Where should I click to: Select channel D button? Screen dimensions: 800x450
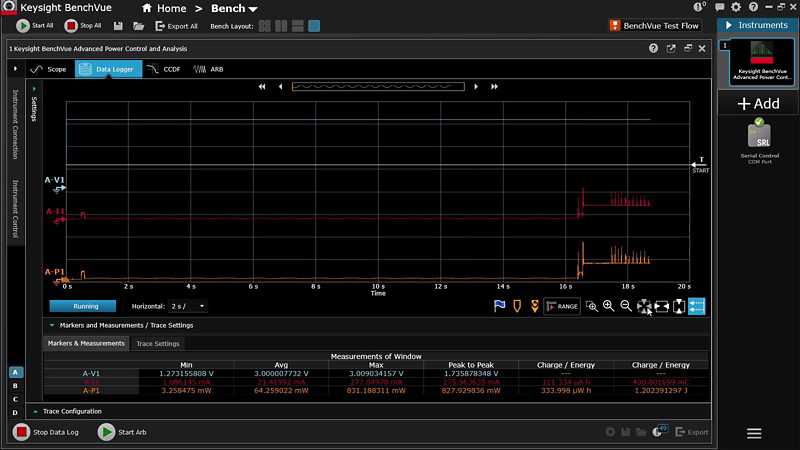click(x=15, y=413)
